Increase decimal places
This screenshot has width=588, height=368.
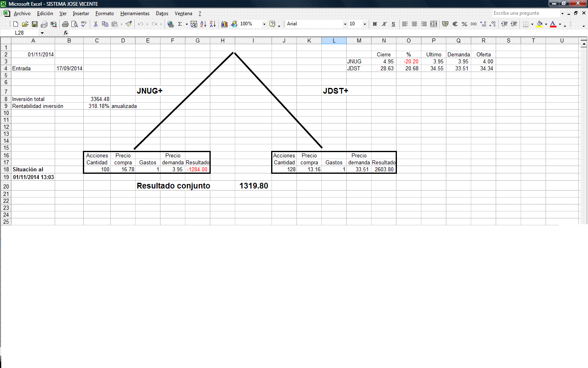coord(483,24)
